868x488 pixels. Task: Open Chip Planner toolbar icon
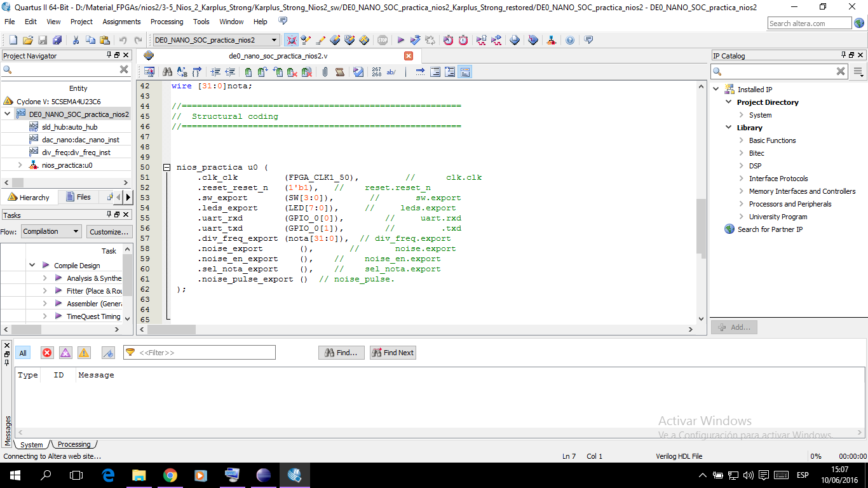(364, 40)
